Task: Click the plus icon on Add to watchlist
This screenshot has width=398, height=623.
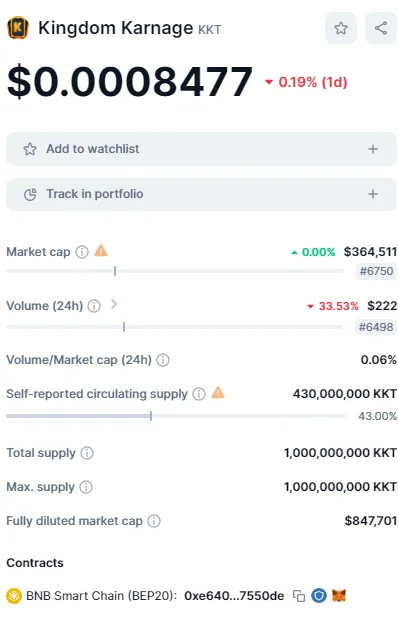Action: 373,149
